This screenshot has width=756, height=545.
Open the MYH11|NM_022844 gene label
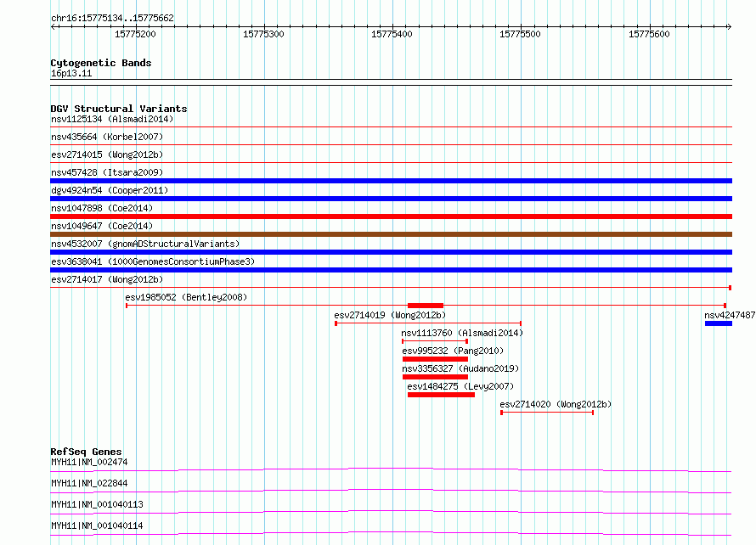tap(89, 483)
